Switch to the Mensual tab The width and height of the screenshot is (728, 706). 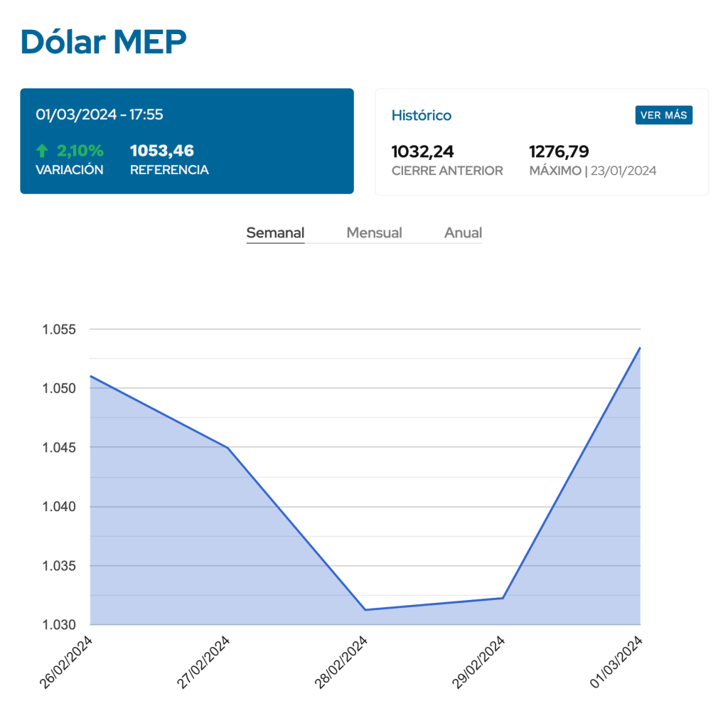(374, 232)
